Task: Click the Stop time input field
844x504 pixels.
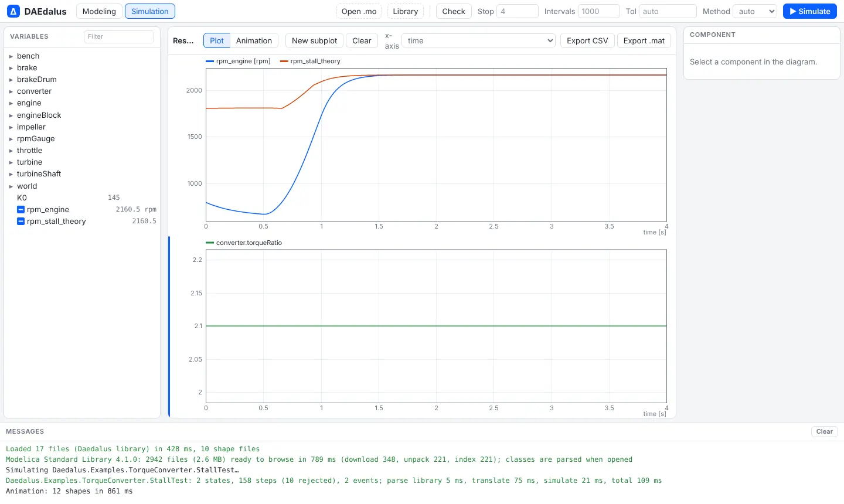Action: pos(518,11)
